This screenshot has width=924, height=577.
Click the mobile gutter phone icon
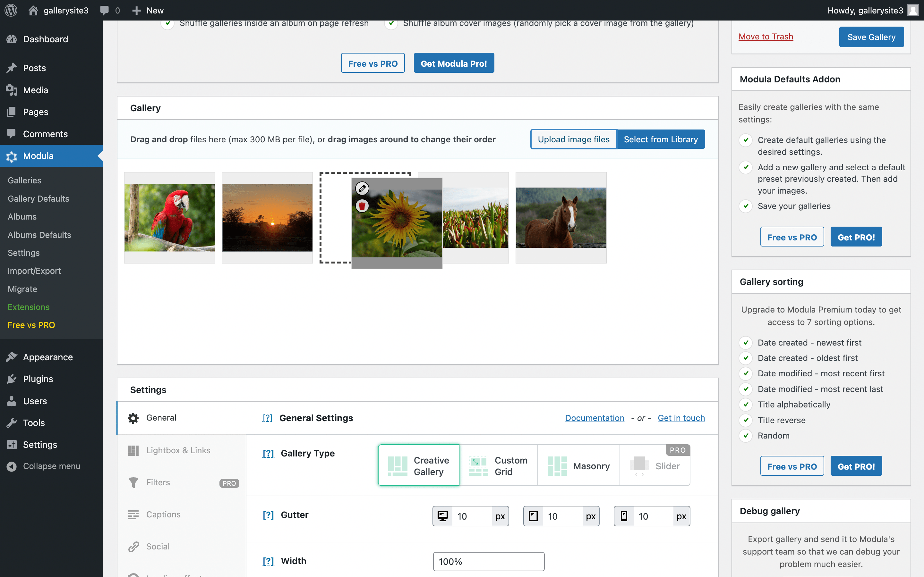[x=624, y=516]
